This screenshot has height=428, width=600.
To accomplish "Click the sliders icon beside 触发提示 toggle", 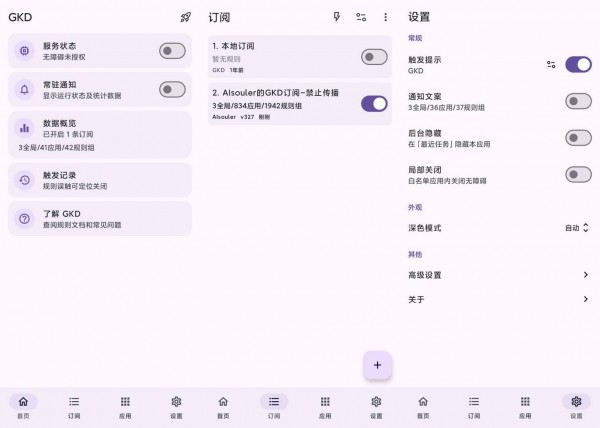I will point(551,64).
